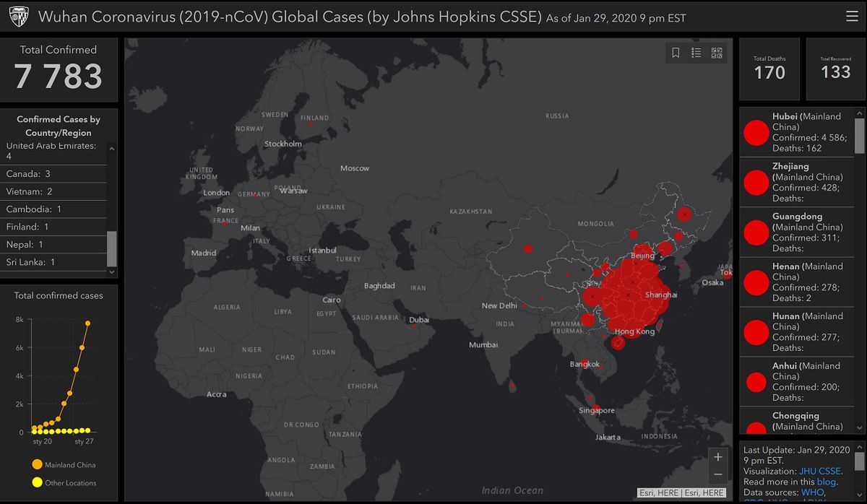Click Zhejiang red circle marker in list
Viewport: 867px width, 504px height.
pyautogui.click(x=756, y=182)
